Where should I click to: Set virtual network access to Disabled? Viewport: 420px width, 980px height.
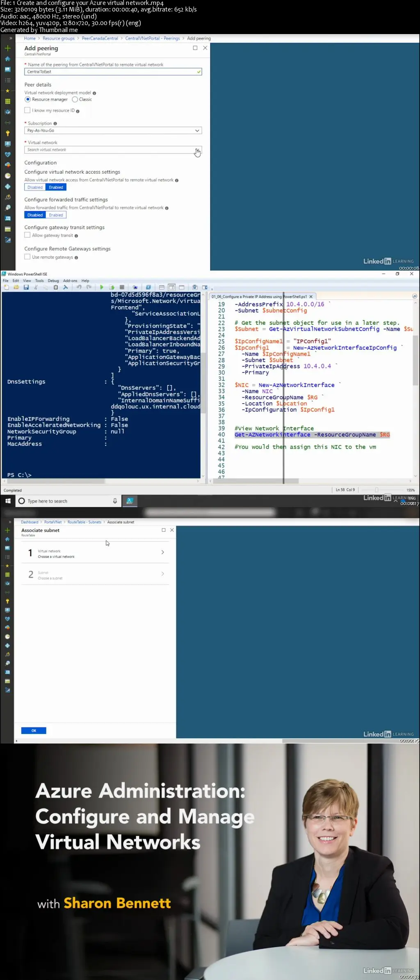point(35,187)
